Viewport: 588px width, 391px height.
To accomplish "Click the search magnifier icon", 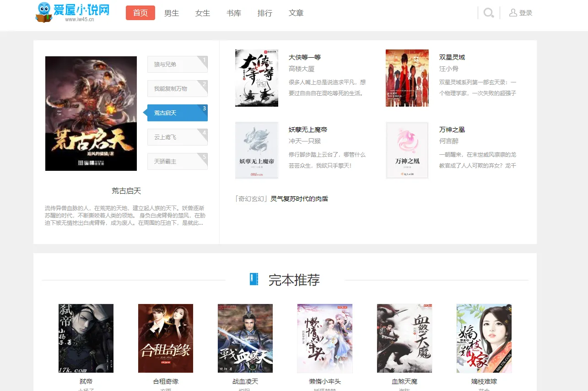I will click(488, 13).
